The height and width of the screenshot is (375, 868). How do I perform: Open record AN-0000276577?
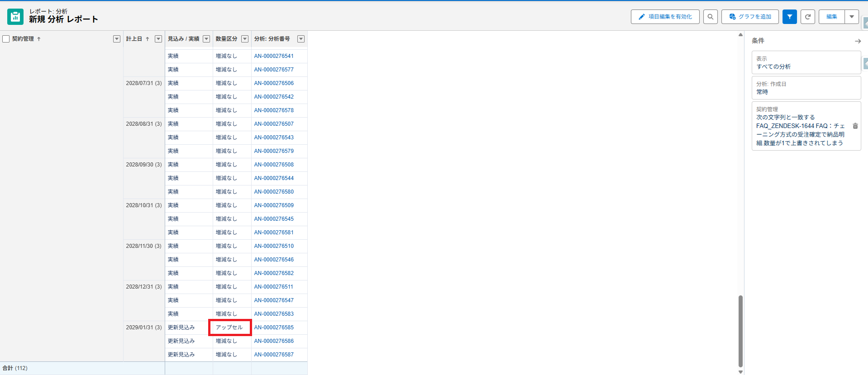(x=274, y=70)
